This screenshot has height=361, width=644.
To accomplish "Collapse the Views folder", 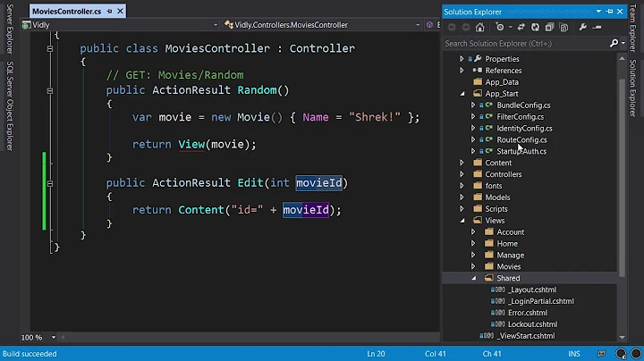I will (x=462, y=221).
